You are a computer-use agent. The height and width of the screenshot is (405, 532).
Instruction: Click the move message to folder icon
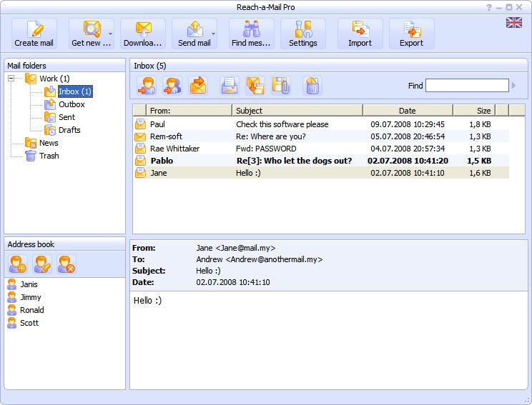[255, 86]
